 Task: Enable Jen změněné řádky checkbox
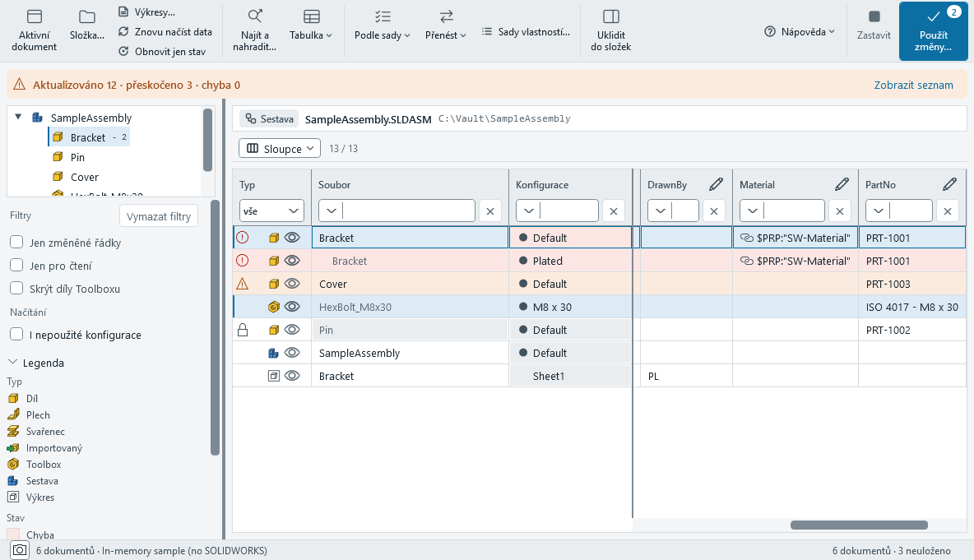16,242
